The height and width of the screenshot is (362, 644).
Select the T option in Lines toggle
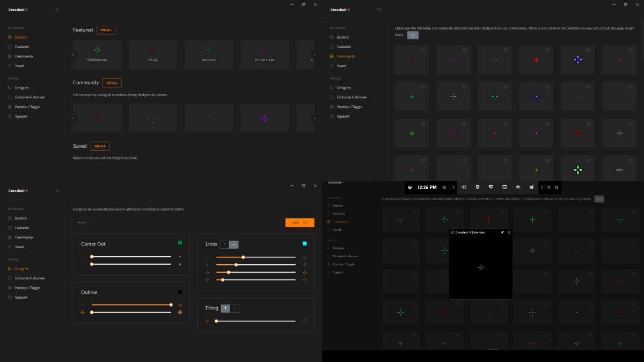coord(224,244)
